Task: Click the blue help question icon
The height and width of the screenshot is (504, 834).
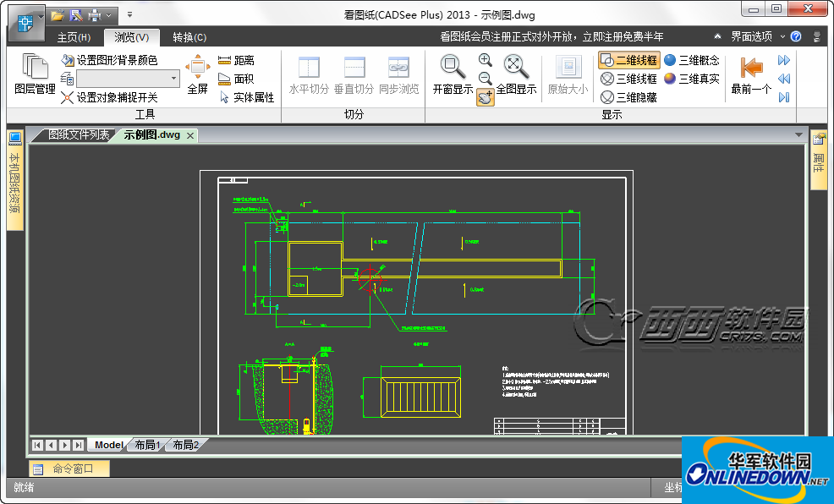Action: (x=796, y=36)
